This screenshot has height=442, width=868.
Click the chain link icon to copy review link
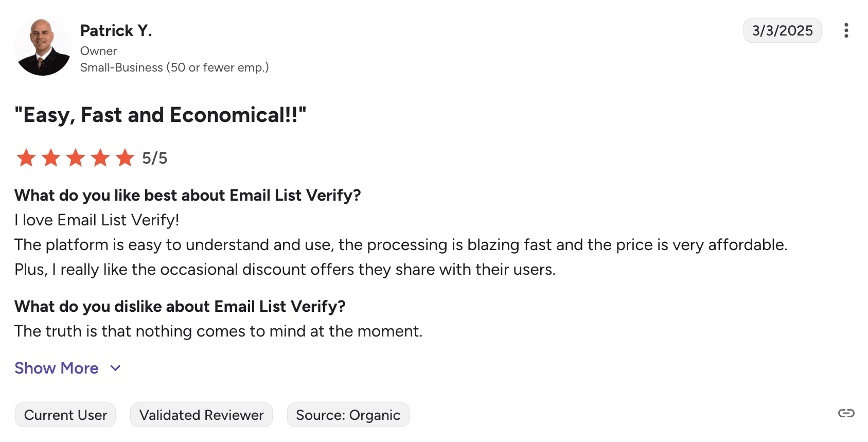pos(846,413)
